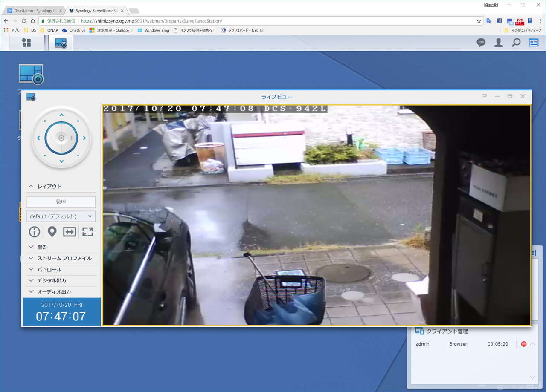Click the 管理 button
This screenshot has height=392, width=546.
tap(61, 202)
